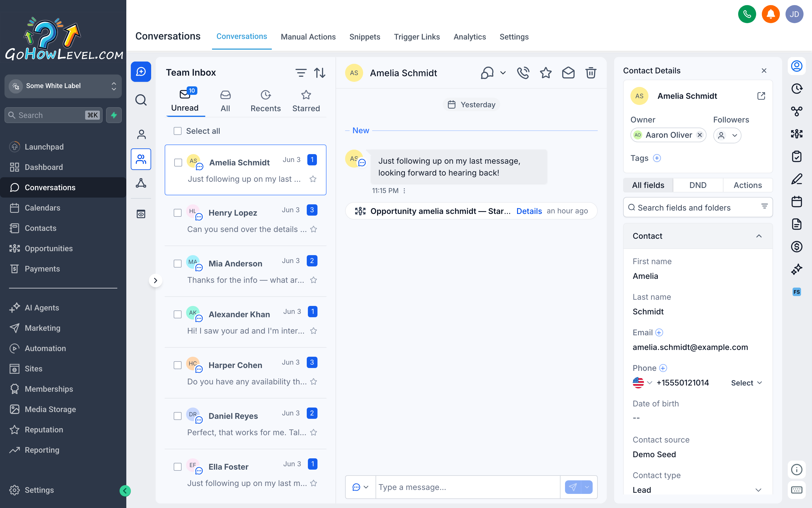Delete conversation with the trash icon

pos(591,73)
